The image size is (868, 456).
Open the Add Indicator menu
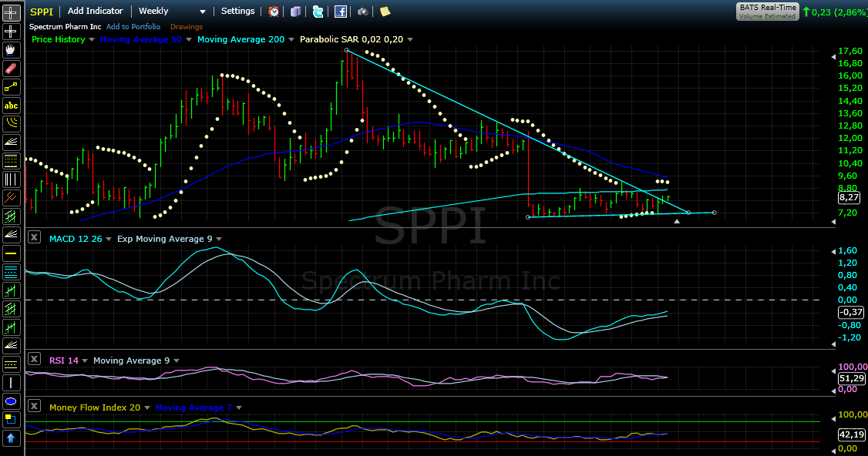click(x=96, y=11)
